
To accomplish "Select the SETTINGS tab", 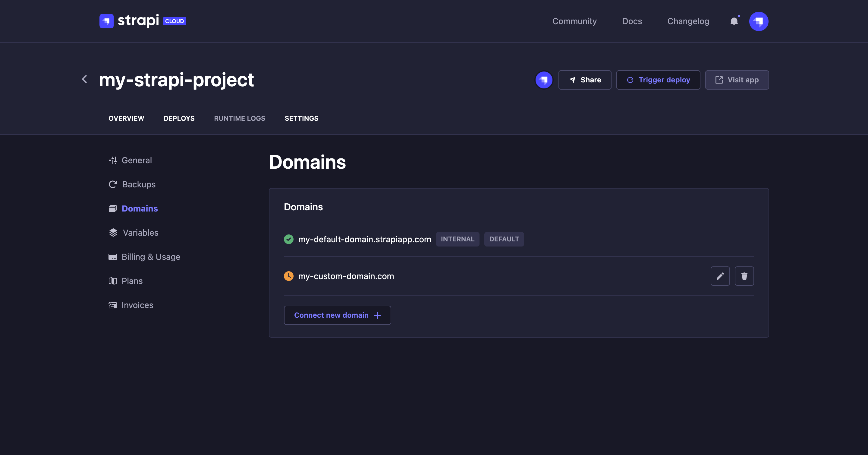I will [302, 118].
